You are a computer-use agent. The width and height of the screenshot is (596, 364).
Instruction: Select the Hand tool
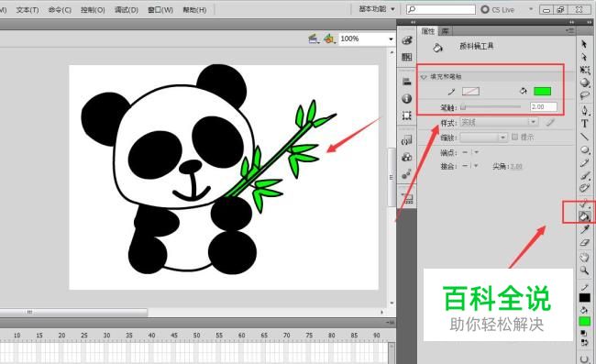point(585,258)
